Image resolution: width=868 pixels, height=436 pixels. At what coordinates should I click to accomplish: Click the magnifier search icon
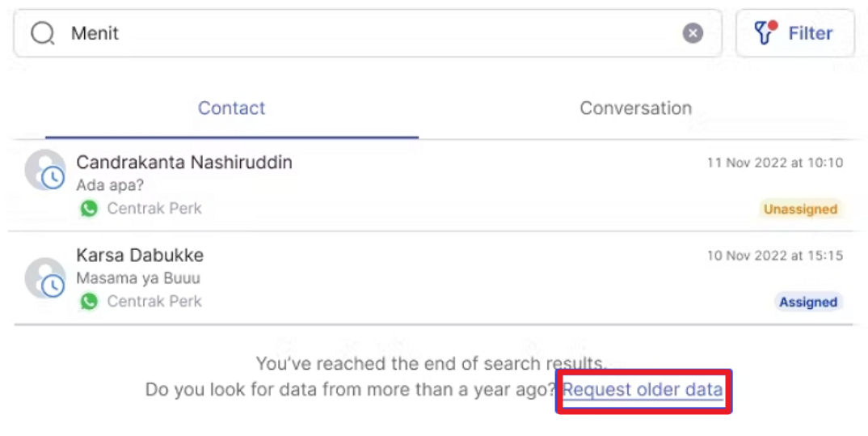(x=43, y=33)
